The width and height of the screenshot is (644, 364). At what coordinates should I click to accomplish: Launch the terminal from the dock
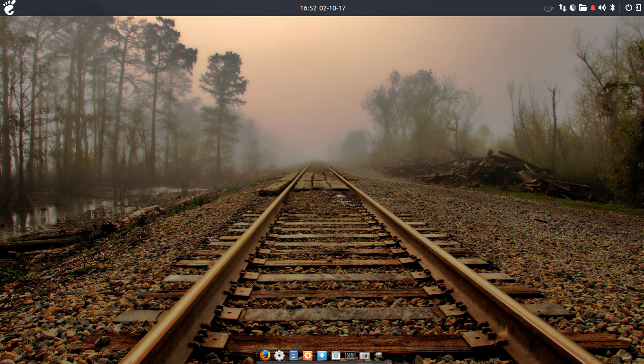(x=350, y=355)
